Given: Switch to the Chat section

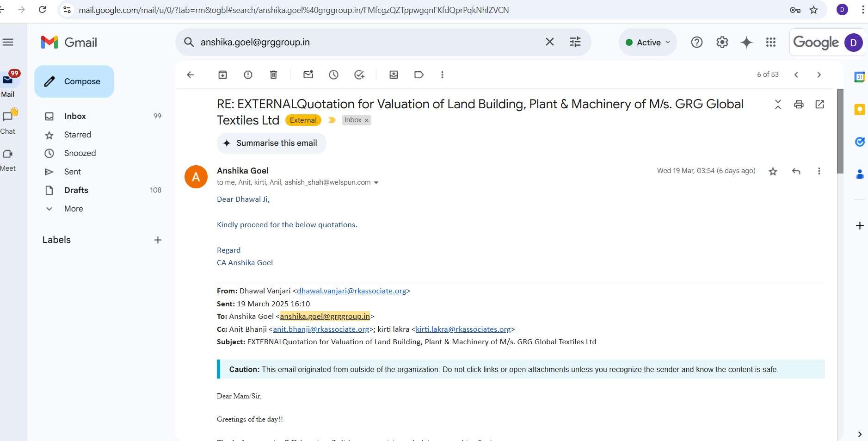Looking at the screenshot, I should (8, 121).
